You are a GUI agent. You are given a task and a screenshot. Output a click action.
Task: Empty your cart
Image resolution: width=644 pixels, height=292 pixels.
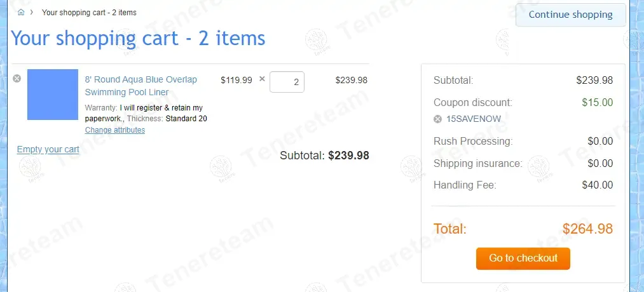[x=48, y=149]
